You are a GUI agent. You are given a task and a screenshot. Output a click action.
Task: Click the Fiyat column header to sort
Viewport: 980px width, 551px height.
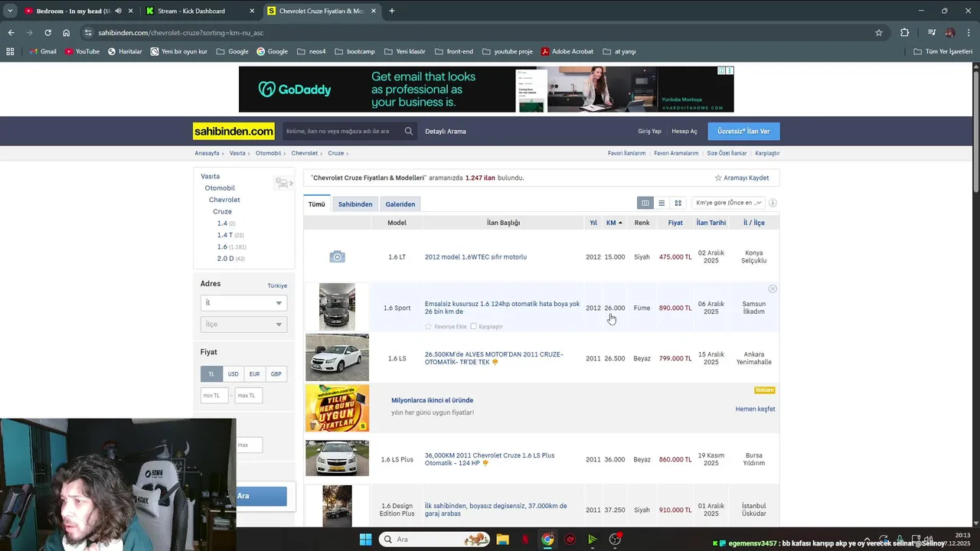(675, 223)
